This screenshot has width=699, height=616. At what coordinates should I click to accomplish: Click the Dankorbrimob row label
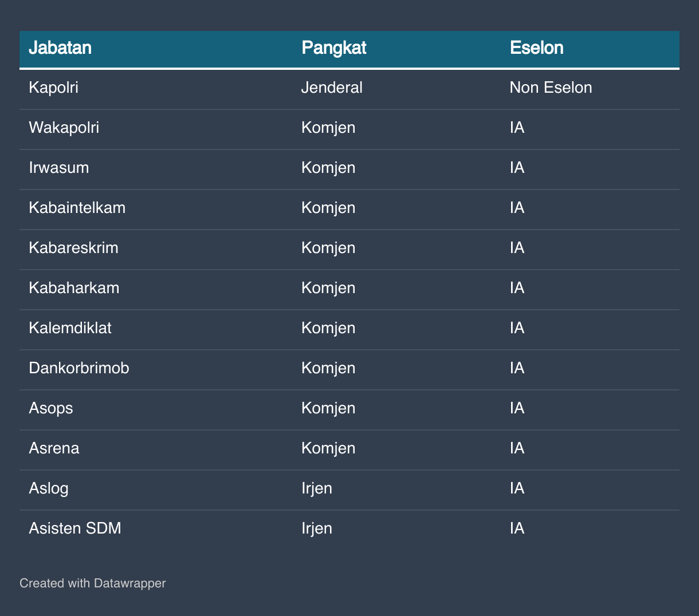[79, 368]
